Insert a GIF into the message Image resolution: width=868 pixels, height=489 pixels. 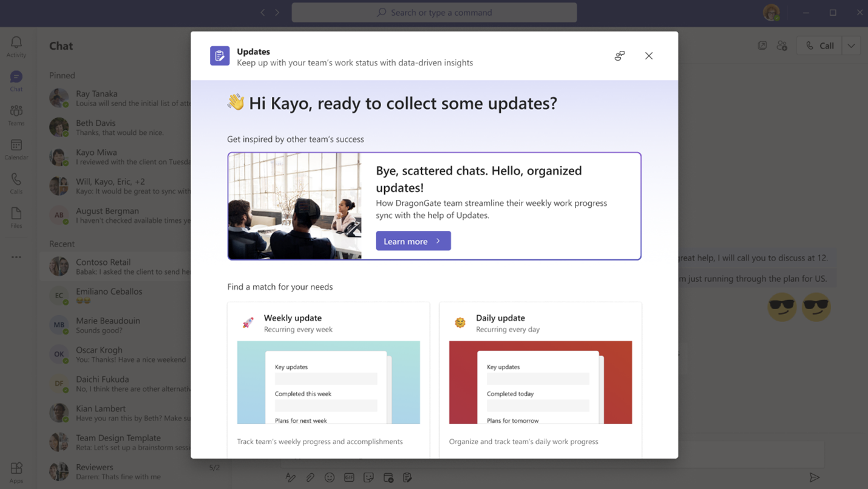(349, 477)
